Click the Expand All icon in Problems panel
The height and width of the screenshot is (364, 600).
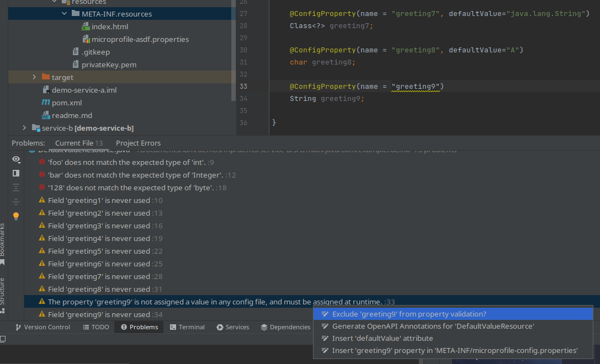[x=16, y=188]
